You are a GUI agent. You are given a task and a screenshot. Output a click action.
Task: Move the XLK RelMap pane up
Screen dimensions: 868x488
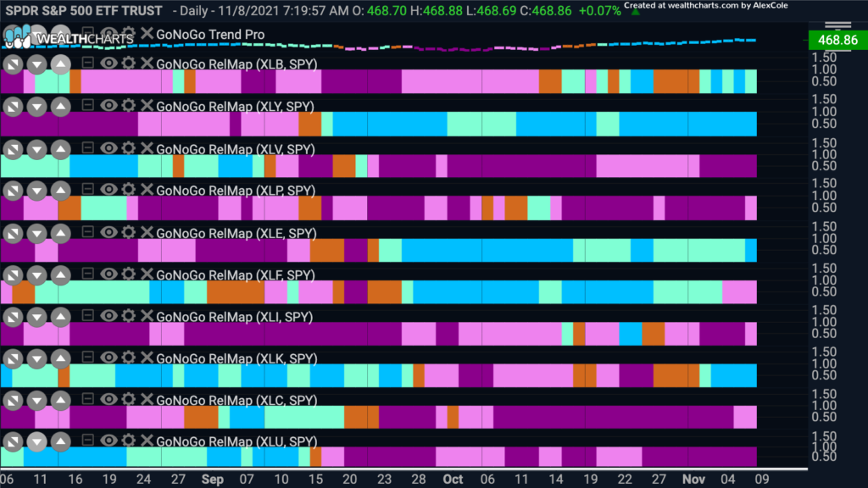60,359
